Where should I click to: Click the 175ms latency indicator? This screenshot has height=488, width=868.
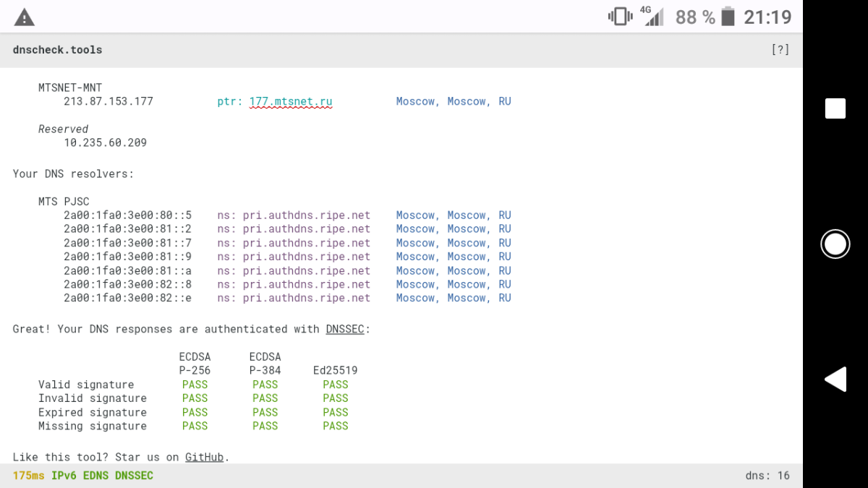click(x=28, y=476)
